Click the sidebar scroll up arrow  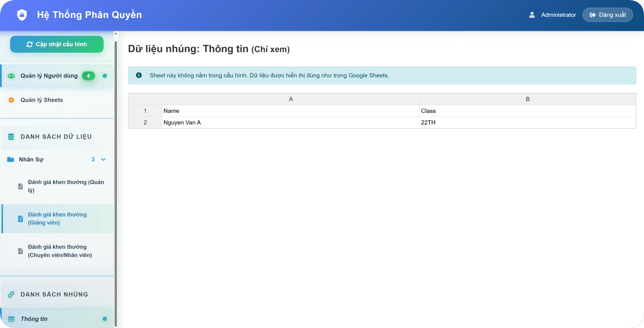point(116,33)
